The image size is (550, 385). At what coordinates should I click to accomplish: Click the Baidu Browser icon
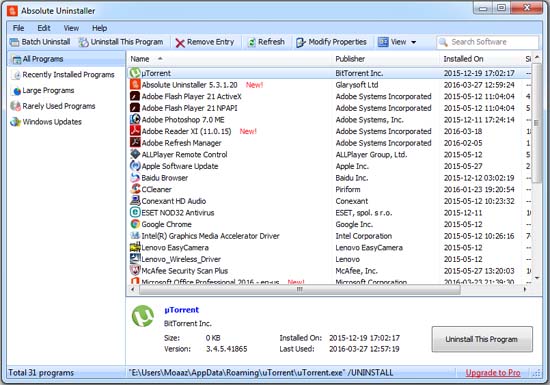tap(135, 177)
